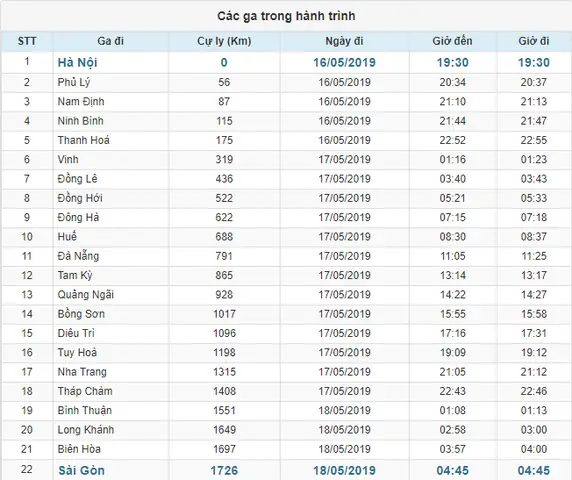The width and height of the screenshot is (572, 480).
Task: Click row number 10 for Huế
Action: 27,236
